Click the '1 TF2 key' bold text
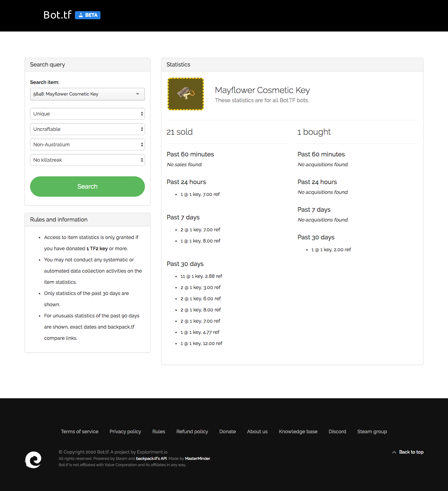 point(97,248)
